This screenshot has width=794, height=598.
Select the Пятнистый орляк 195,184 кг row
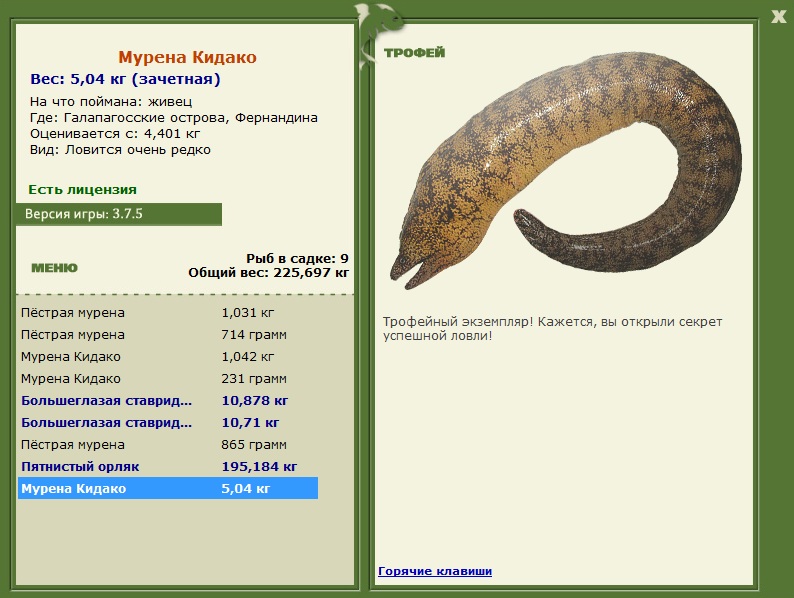tap(168, 467)
